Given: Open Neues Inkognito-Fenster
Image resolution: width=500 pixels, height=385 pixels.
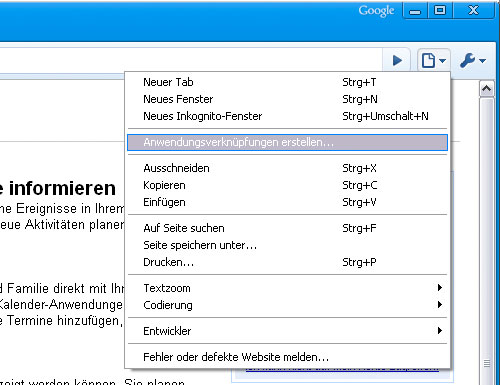Looking at the screenshot, I should [x=287, y=116].
